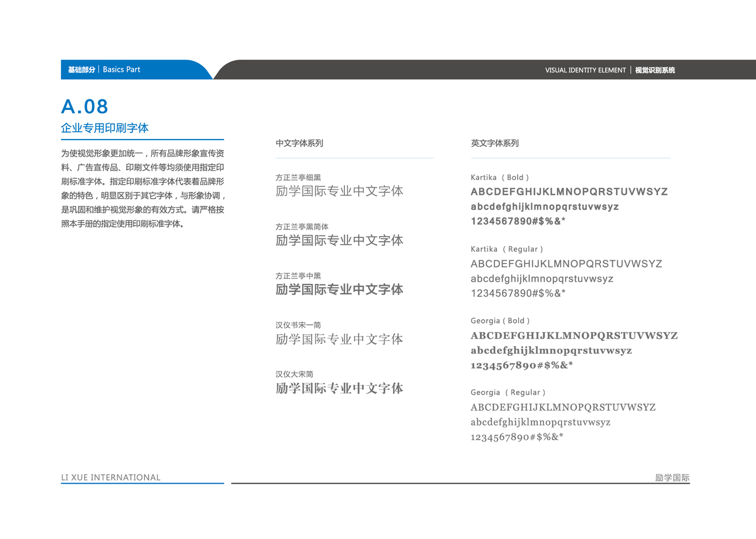Click the 'Georgia ( Regular )' label
Viewport: 756px width, 539px height.
click(508, 393)
